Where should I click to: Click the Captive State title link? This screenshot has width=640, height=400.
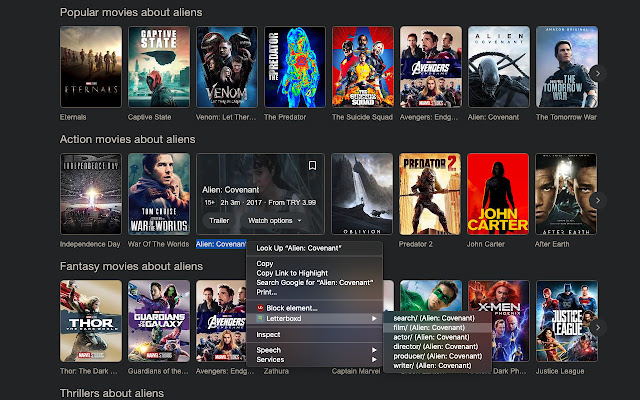point(149,117)
